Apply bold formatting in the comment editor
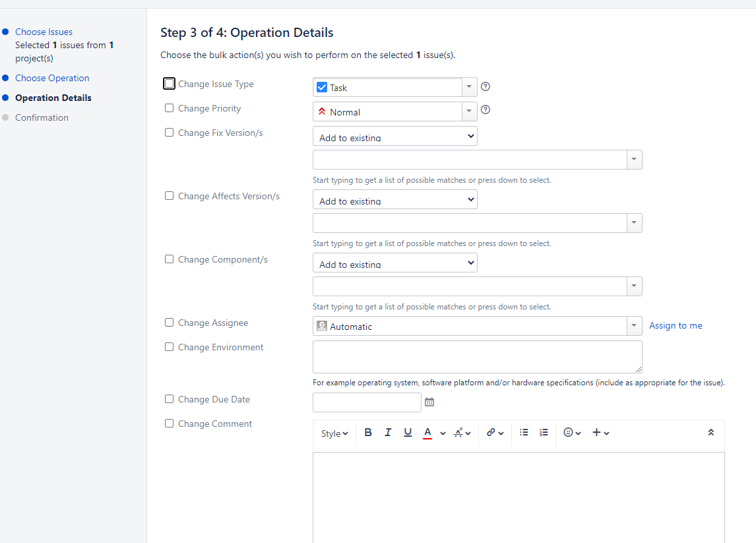This screenshot has width=756, height=543. 368,432
